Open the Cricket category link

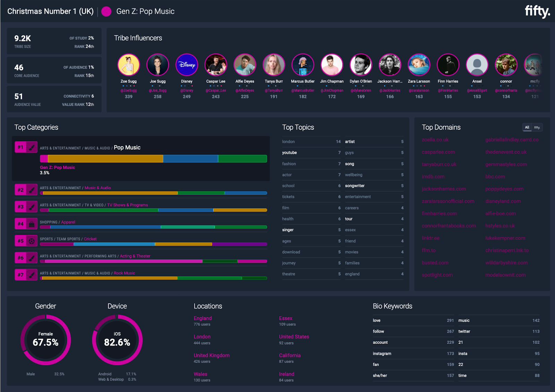(x=90, y=239)
